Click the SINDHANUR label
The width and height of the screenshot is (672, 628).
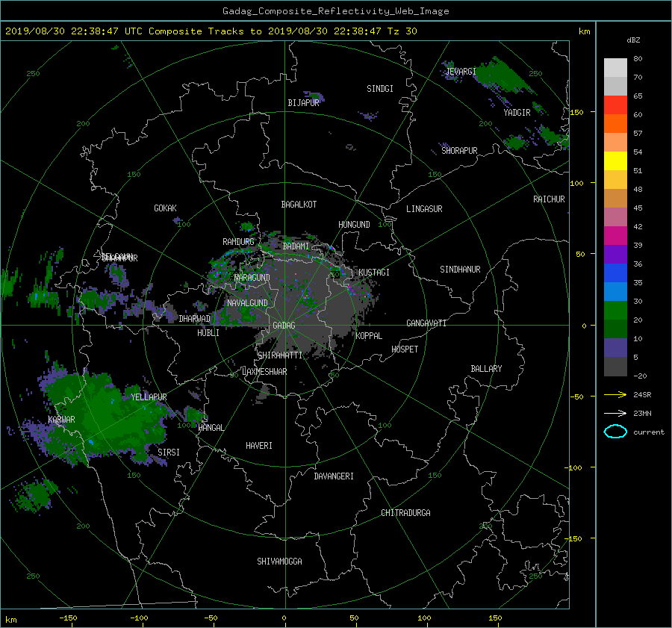coord(460,270)
